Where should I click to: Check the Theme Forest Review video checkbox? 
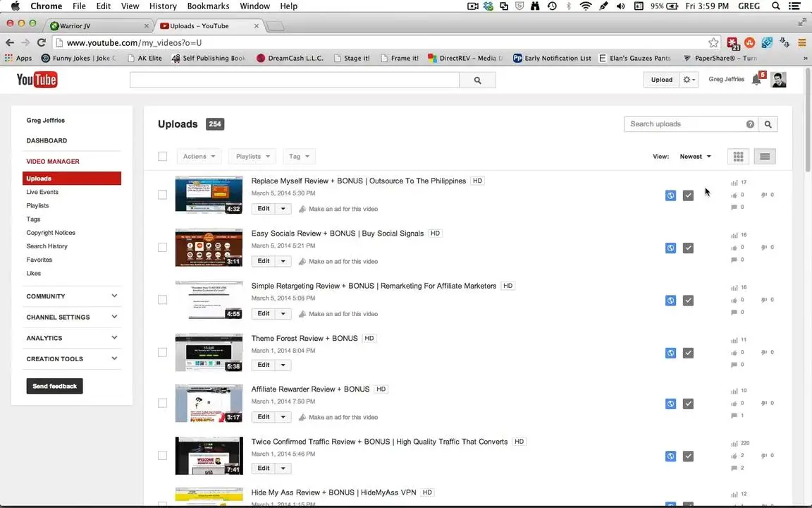click(163, 353)
